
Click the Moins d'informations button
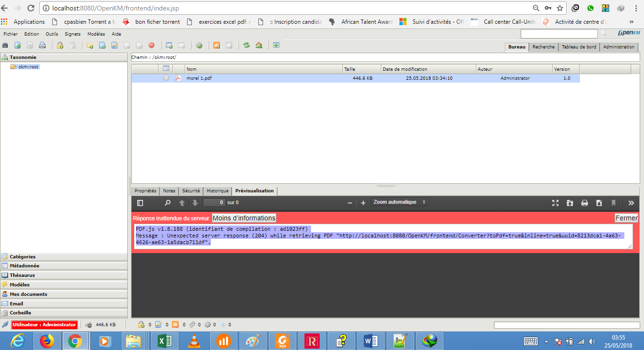click(244, 218)
